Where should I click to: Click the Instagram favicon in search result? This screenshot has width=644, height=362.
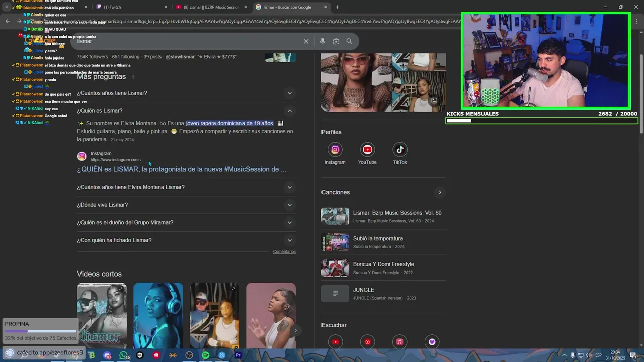coord(82,156)
